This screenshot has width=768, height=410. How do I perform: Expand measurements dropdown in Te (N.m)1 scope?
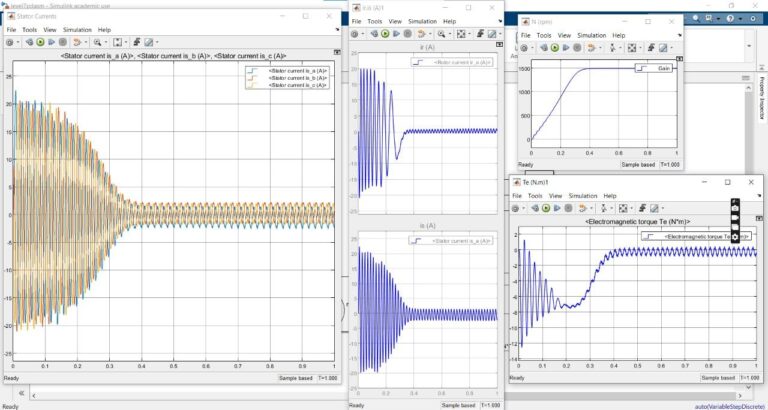coord(663,208)
